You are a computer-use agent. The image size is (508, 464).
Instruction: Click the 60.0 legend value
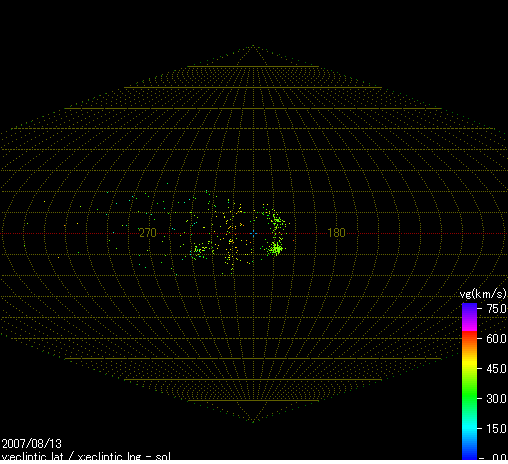tap(497, 339)
